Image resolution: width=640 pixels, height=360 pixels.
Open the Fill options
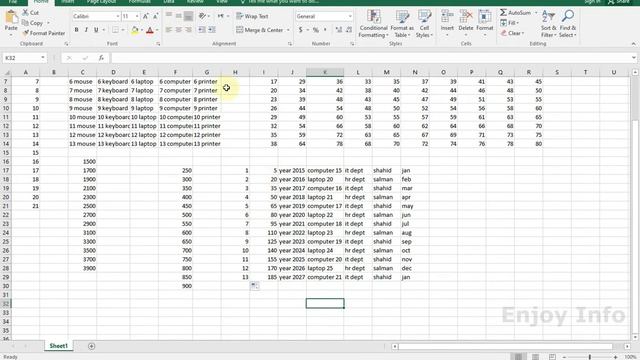509,23
